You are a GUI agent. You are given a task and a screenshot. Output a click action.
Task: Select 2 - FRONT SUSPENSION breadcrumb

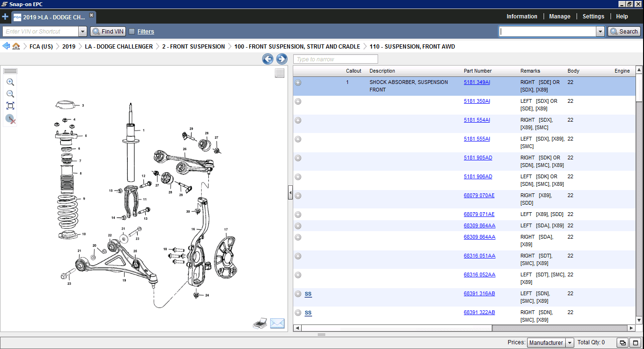[193, 47]
